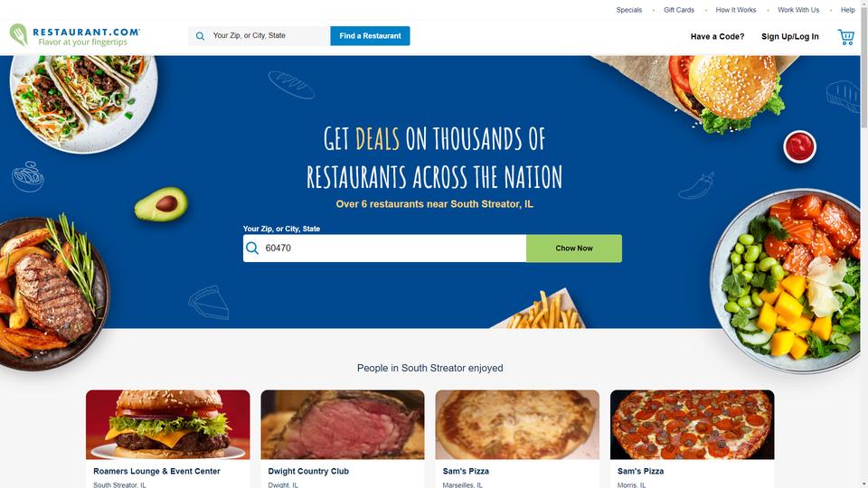Open the Work With Us link
Viewport: 868px width, 488px height.
pos(797,10)
